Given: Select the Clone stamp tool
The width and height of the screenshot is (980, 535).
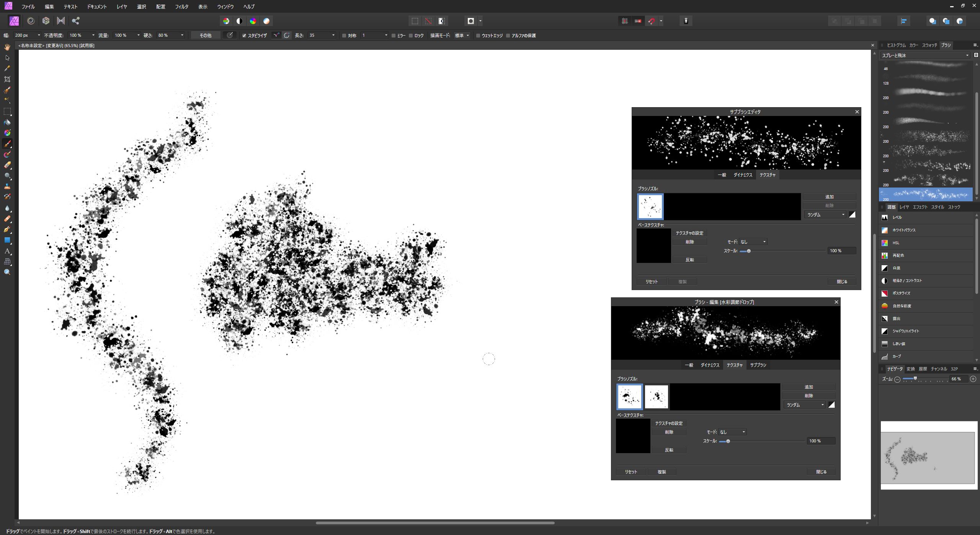Looking at the screenshot, I should point(7,187).
